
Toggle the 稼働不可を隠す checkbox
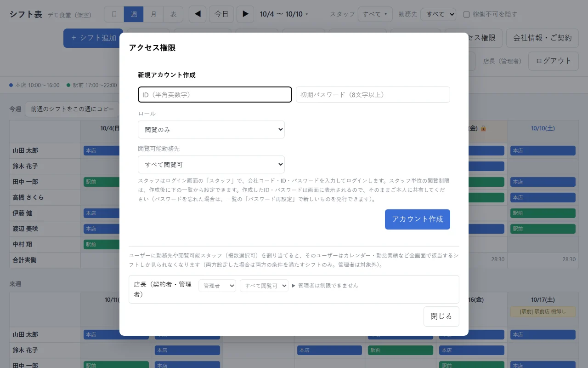pos(466,14)
